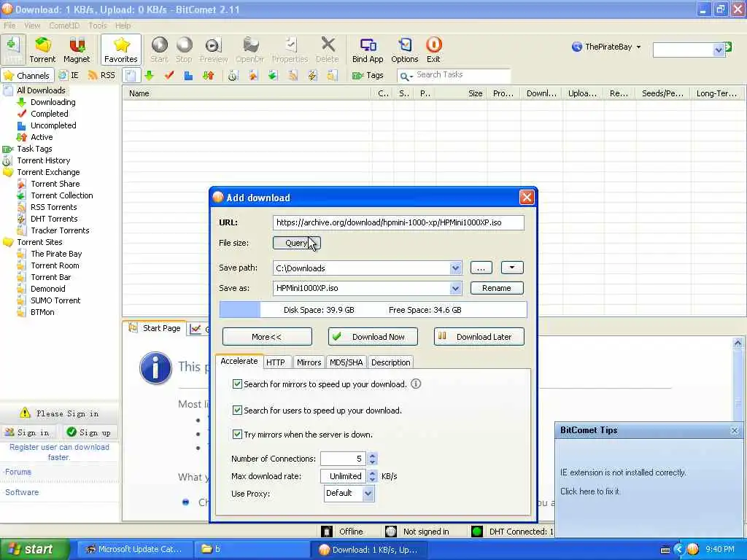Screen dimensions: 747x560
Task: Switch to the HTTP tab
Action: pos(276,362)
